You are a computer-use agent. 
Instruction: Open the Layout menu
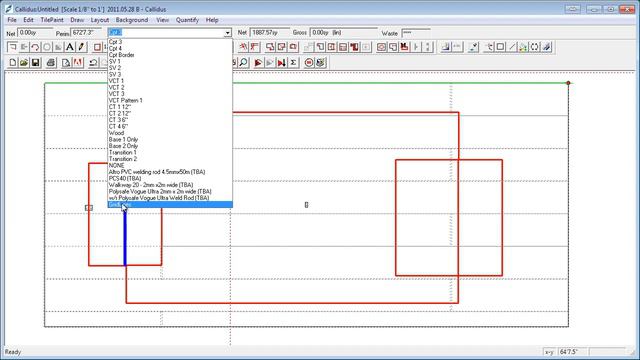[x=100, y=20]
